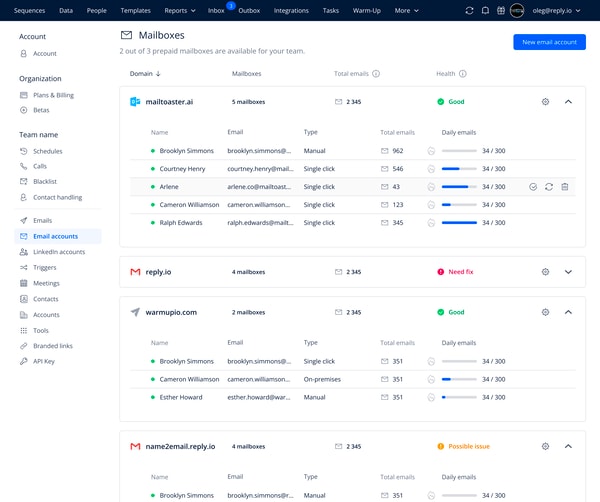Expand the reply.io domain section
Image resolution: width=600 pixels, height=502 pixels.
[x=568, y=272]
